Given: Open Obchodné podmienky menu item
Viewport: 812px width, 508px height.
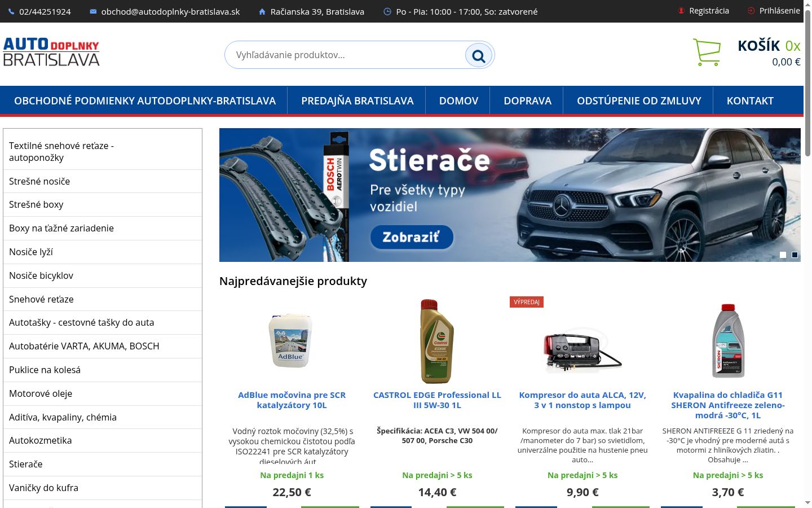Looking at the screenshot, I should [x=145, y=100].
